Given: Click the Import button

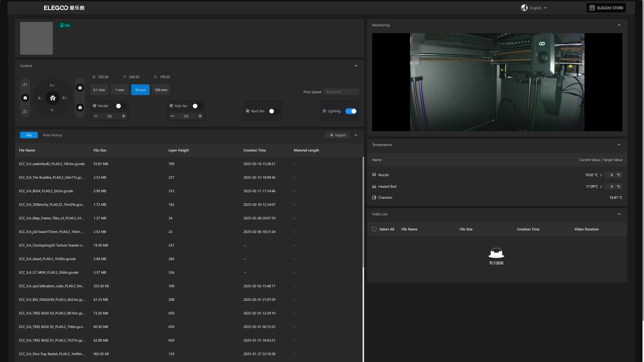Looking at the screenshot, I should (337, 135).
